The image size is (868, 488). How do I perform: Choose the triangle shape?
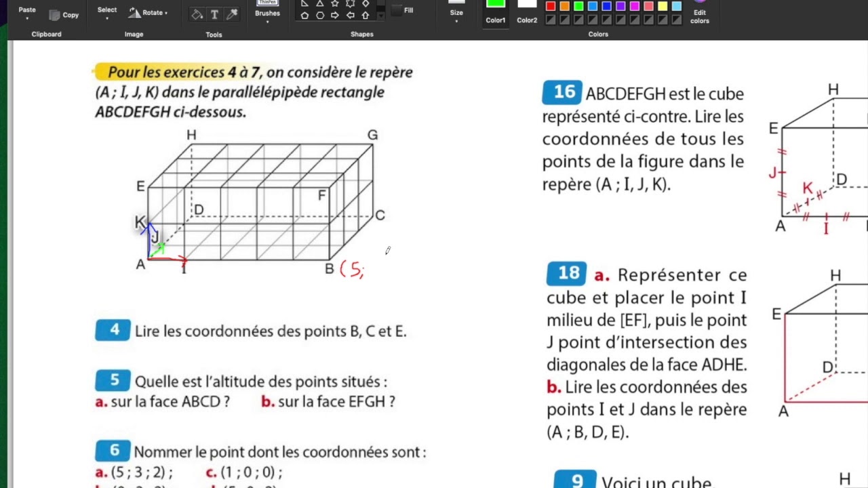pos(319,3)
